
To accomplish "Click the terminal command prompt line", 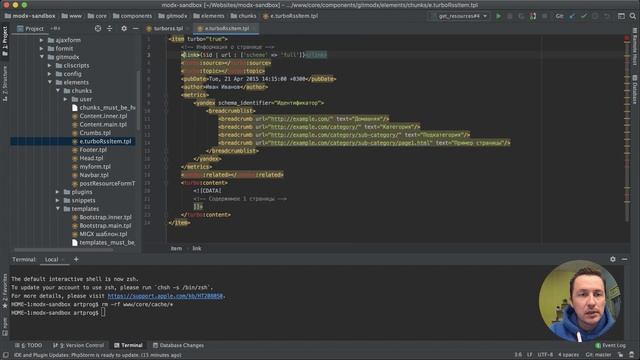I will click(x=58, y=313).
